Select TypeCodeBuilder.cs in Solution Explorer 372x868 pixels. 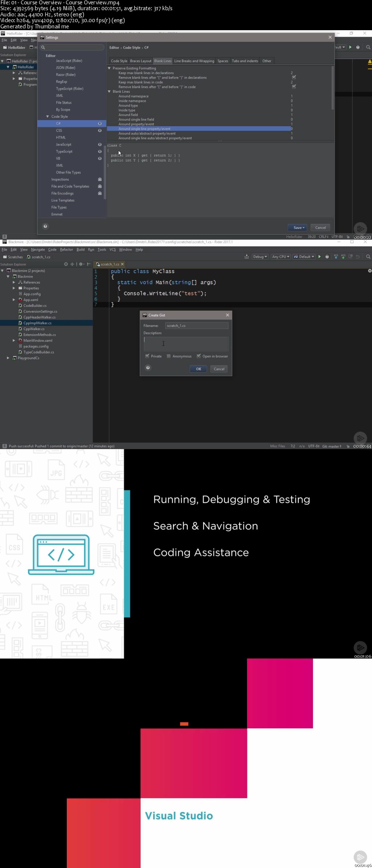39,352
